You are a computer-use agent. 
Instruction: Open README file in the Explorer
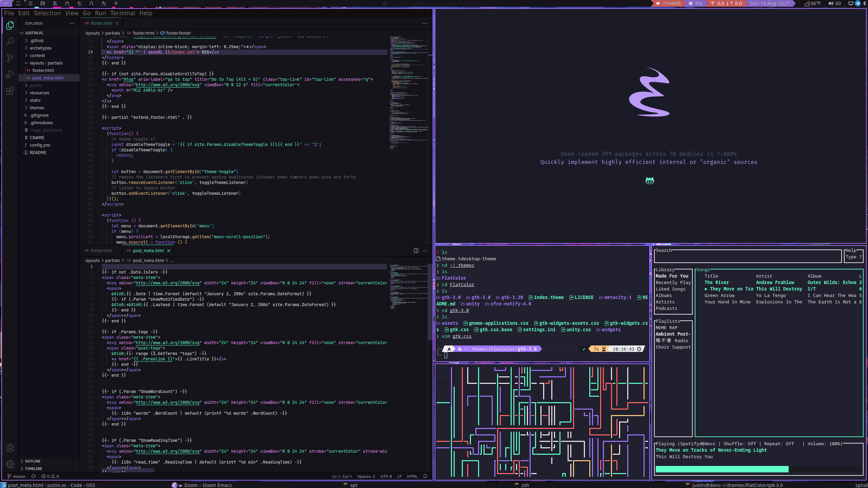[38, 153]
